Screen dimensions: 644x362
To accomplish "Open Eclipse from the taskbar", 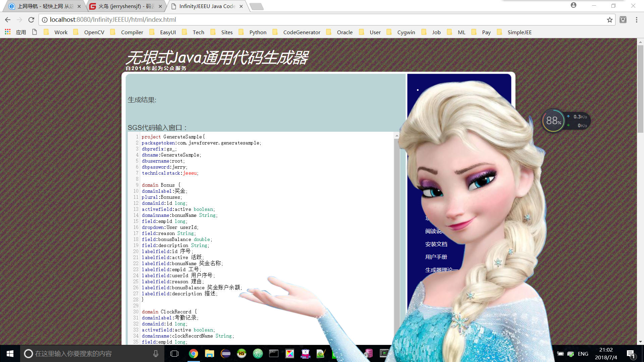I will (x=226, y=354).
